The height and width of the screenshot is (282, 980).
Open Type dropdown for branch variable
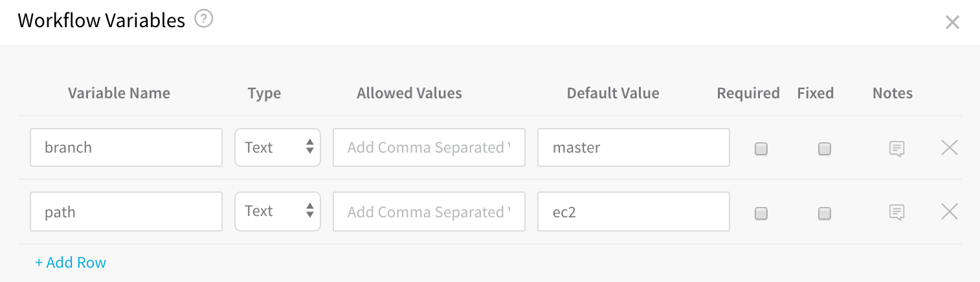[x=278, y=147]
